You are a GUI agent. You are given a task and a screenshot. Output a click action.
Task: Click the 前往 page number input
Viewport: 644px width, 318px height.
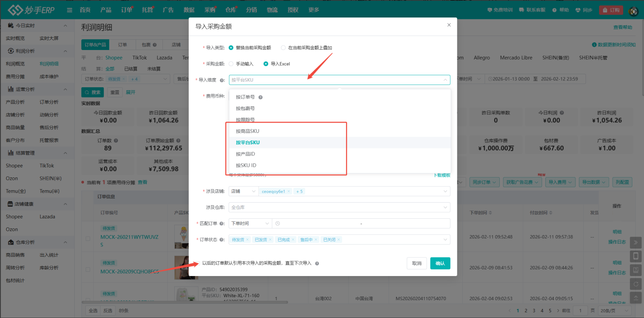(x=580, y=311)
